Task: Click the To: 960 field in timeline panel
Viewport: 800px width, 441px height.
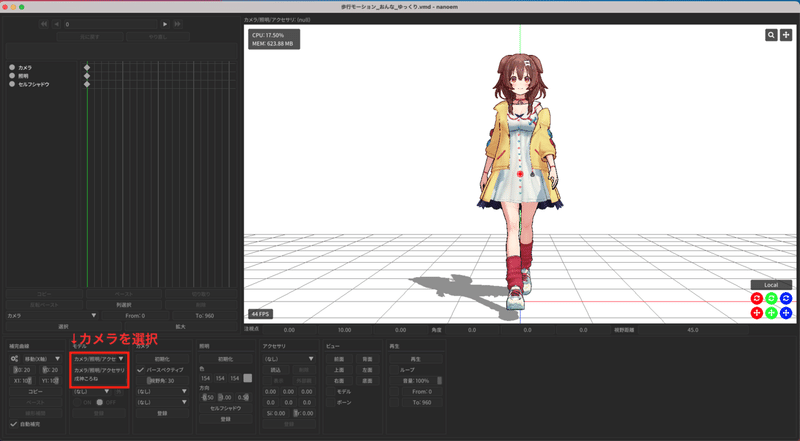Action: pos(204,315)
